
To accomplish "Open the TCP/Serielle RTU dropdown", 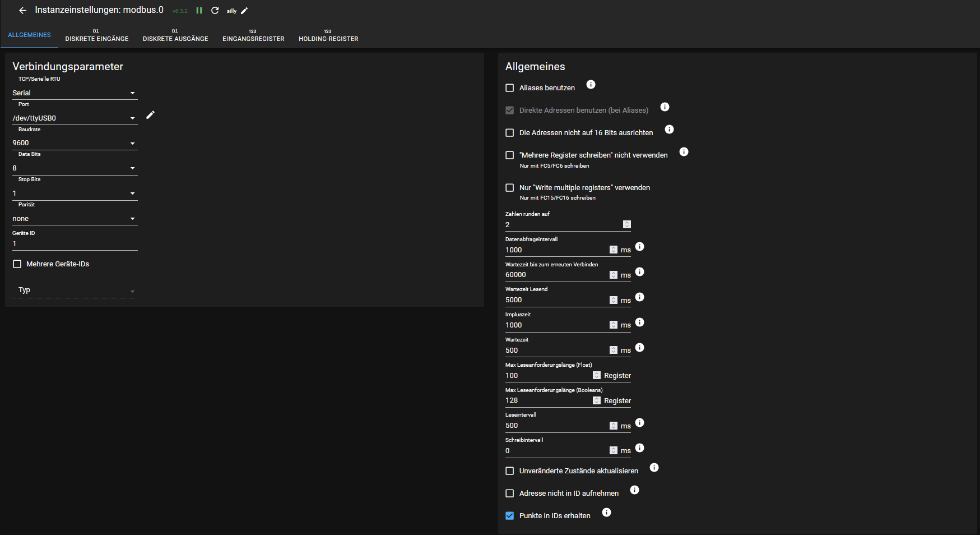I will tap(74, 93).
